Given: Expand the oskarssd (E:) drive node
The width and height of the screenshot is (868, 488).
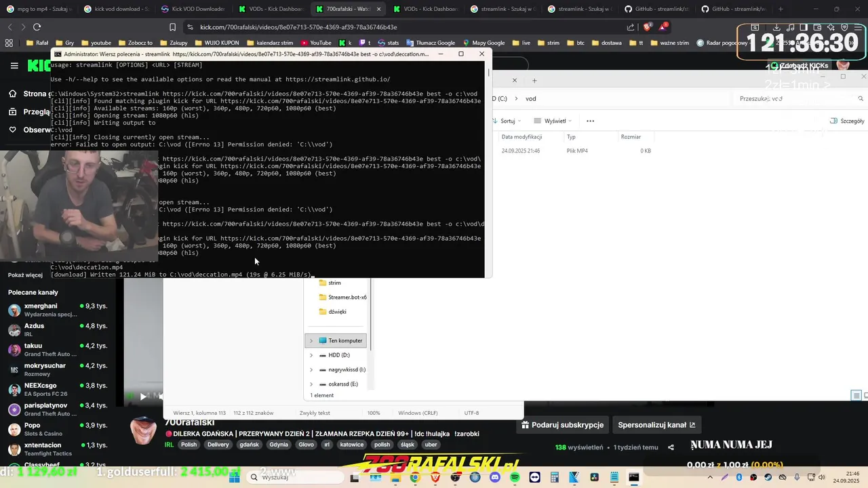Looking at the screenshot, I should point(311,384).
